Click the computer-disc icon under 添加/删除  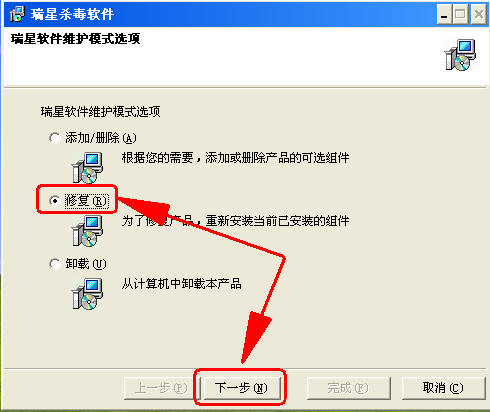tap(88, 168)
